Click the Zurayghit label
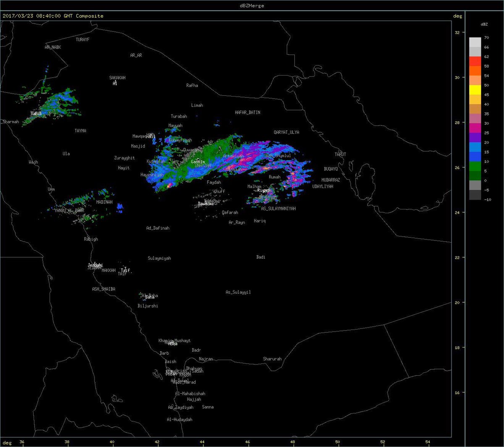 tap(125, 158)
